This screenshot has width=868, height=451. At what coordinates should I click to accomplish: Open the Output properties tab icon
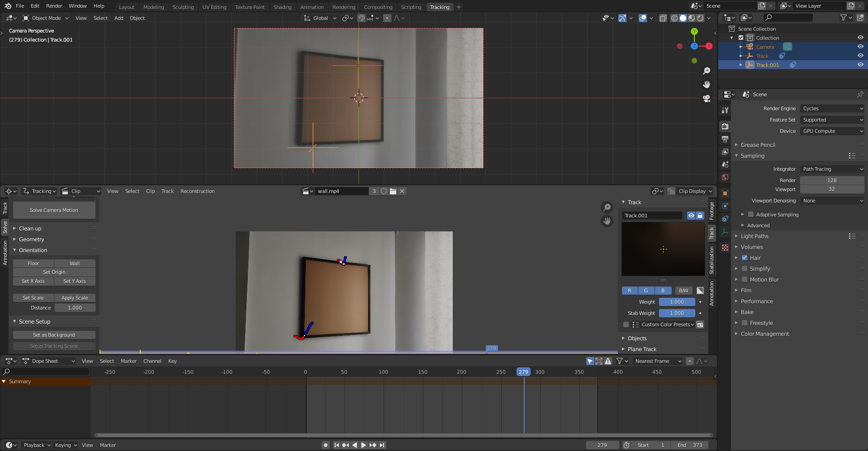coord(725,139)
